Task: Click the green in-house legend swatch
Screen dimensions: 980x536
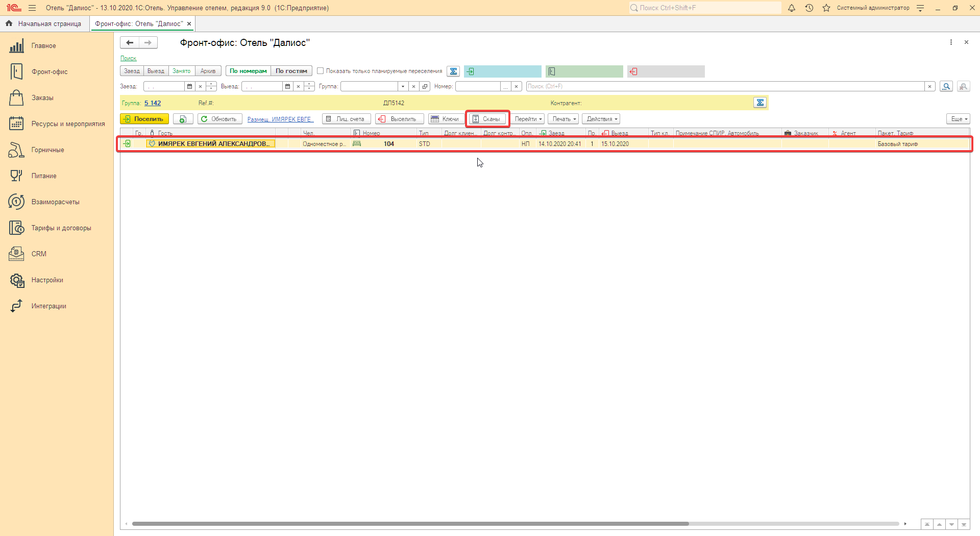Action: click(584, 71)
